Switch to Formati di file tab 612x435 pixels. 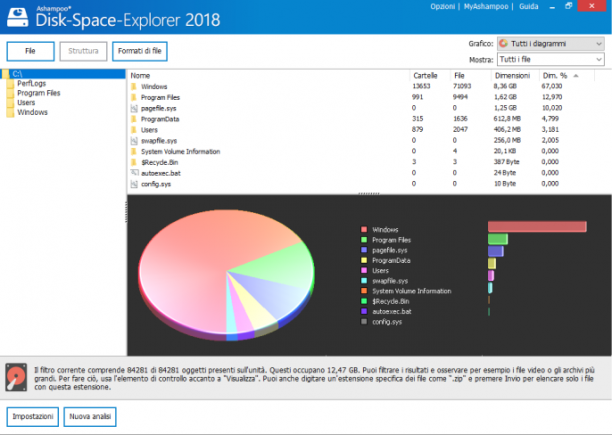(x=140, y=51)
